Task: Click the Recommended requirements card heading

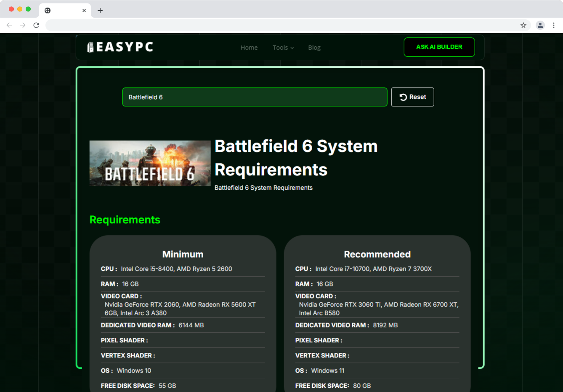Action: (x=377, y=254)
